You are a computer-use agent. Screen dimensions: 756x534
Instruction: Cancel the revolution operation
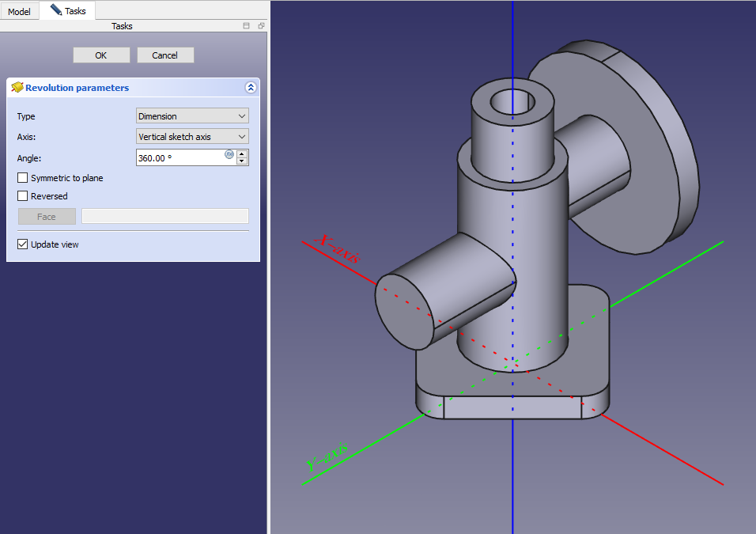[165, 55]
